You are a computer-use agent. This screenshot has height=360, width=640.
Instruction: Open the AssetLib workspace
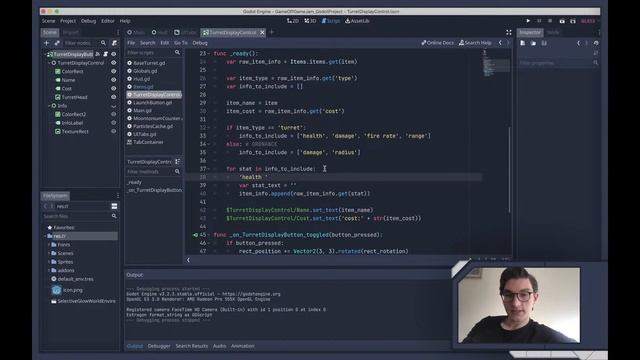click(x=357, y=21)
